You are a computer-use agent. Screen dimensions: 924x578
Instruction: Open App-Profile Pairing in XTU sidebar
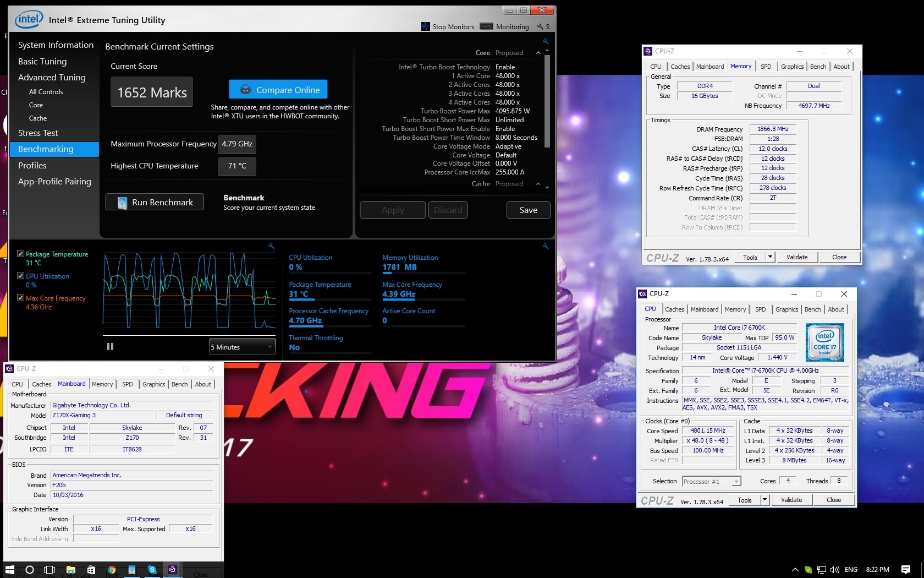[x=54, y=182]
